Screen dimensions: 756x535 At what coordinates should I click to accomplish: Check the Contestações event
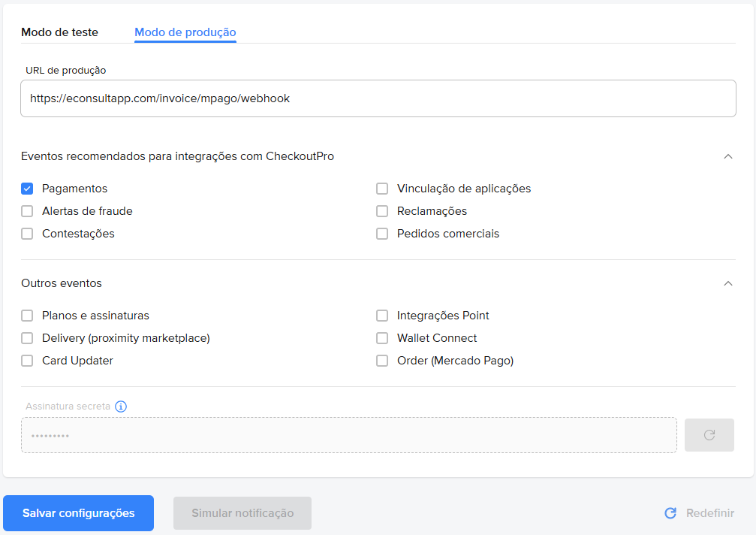click(x=27, y=234)
